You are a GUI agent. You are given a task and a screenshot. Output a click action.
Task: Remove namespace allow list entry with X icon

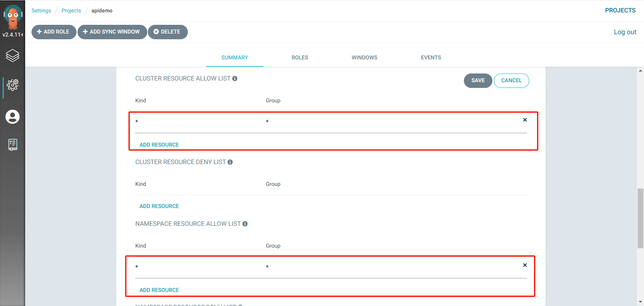(525, 265)
